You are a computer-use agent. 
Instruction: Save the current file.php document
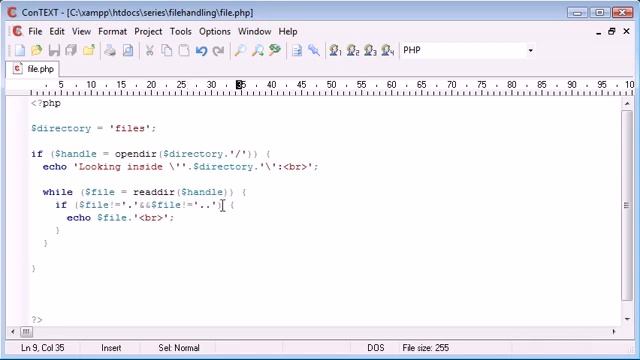point(54,51)
